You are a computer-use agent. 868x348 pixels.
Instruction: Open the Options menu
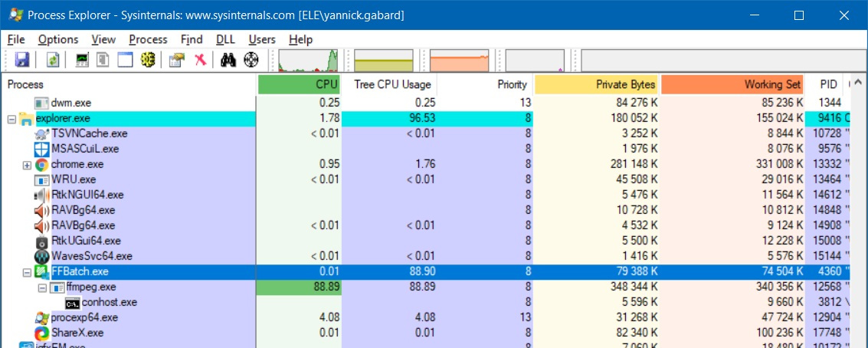(x=58, y=39)
